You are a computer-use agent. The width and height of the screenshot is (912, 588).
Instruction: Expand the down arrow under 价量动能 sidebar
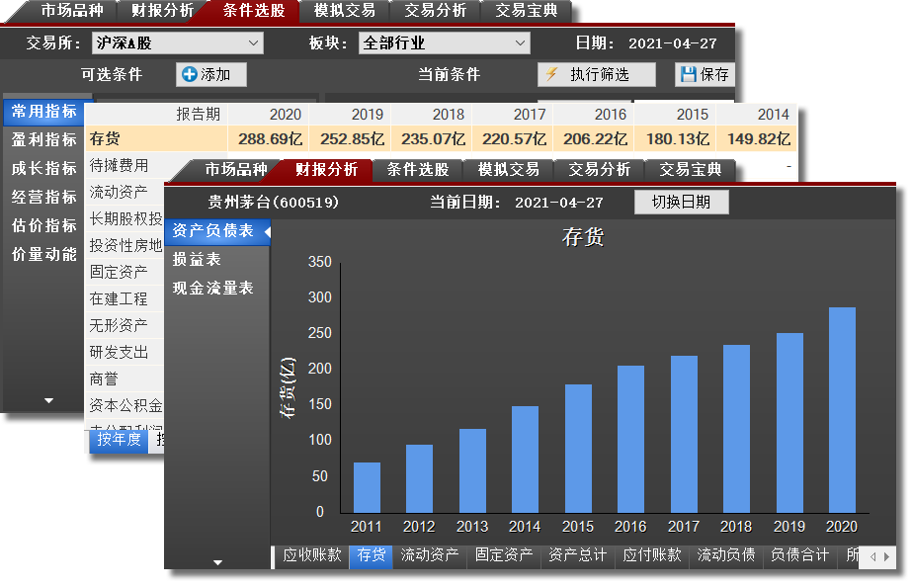pyautogui.click(x=48, y=400)
